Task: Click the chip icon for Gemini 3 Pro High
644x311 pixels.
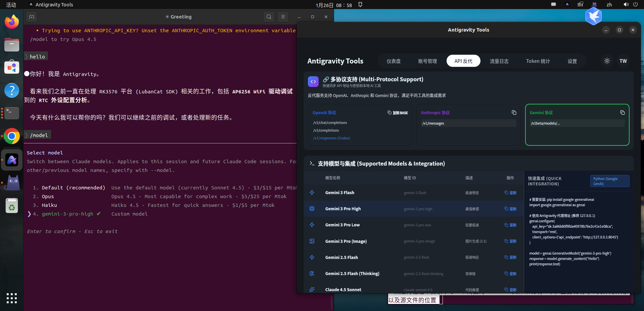Action: pyautogui.click(x=312, y=209)
